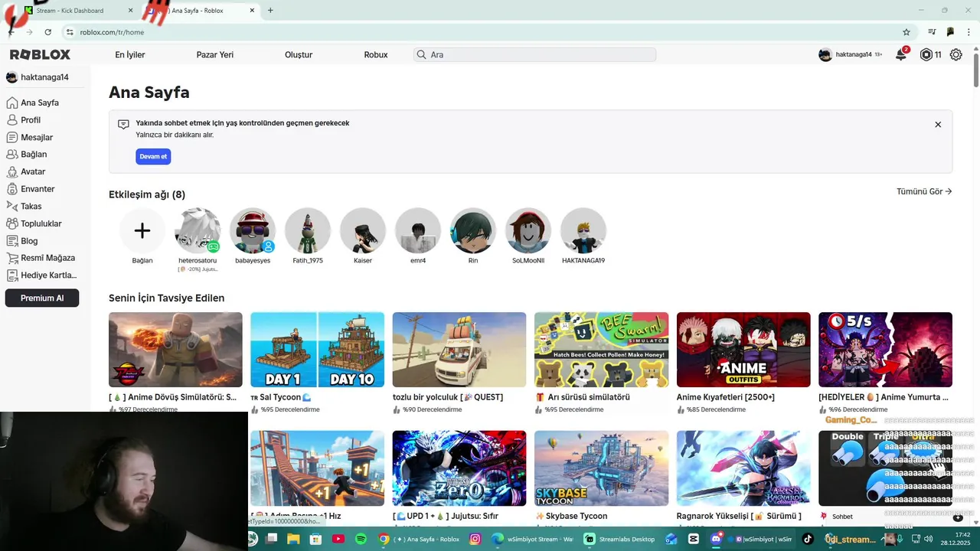The width and height of the screenshot is (980, 551).
Task: Open Anime Dövüş Simülatörü game thumbnail
Action: point(175,350)
